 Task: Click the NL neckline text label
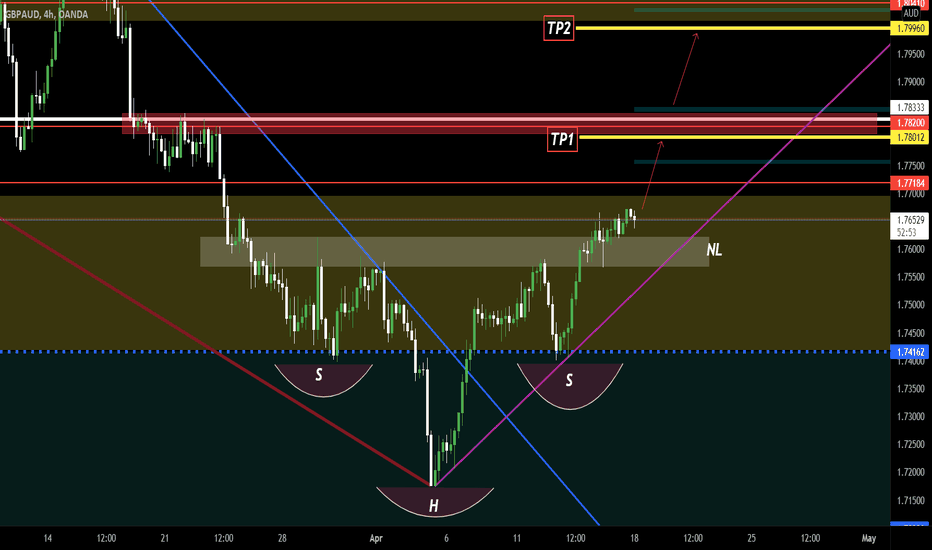pos(714,250)
